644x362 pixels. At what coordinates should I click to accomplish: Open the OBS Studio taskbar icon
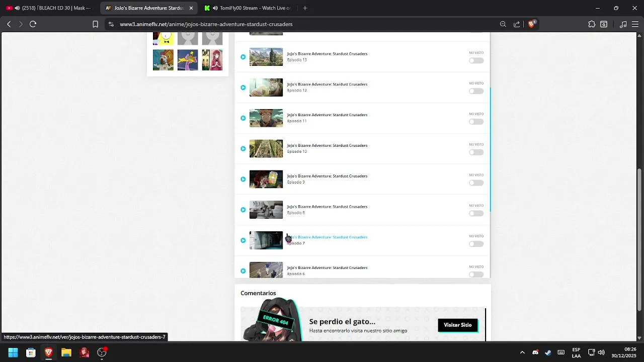coord(102,352)
